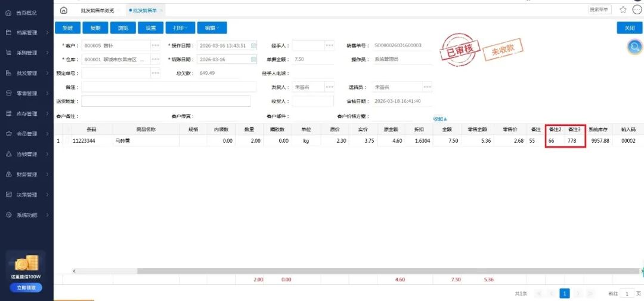
Task: Click the 新建 button
Action: coord(67,28)
